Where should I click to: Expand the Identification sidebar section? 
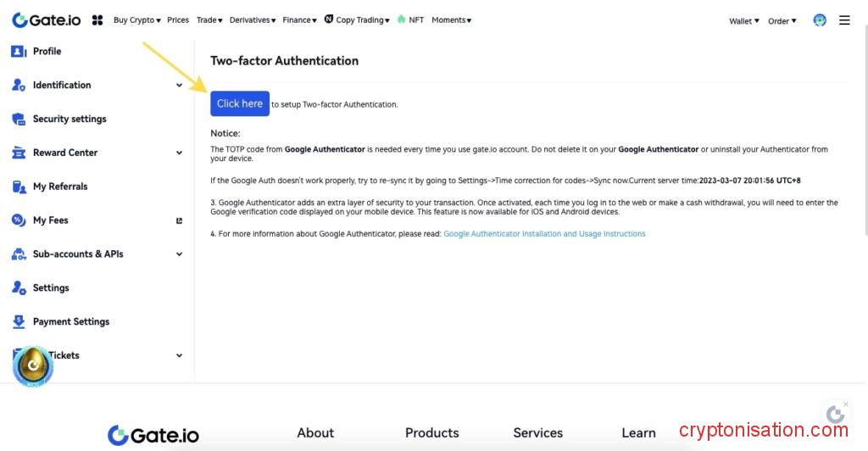pos(179,86)
